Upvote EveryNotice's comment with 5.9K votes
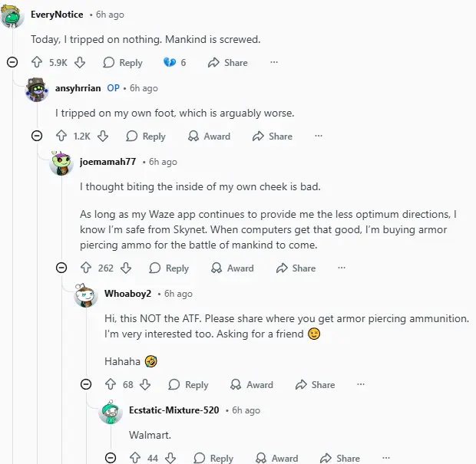Image resolution: width=476 pixels, height=464 pixels. [37, 63]
